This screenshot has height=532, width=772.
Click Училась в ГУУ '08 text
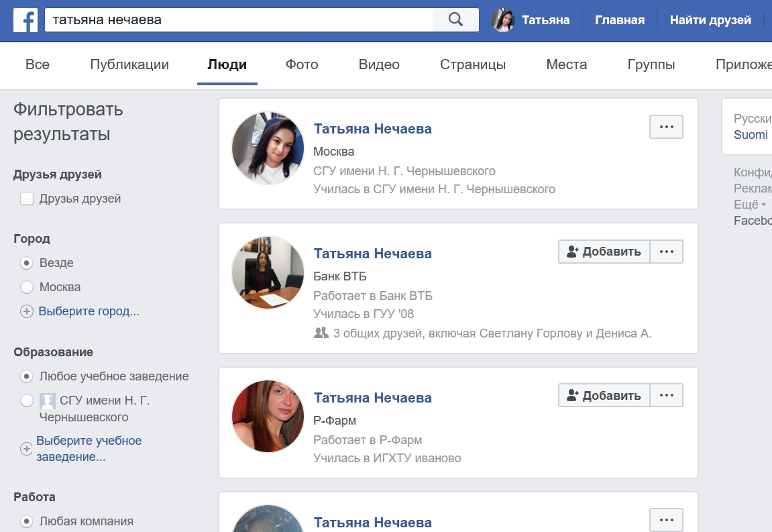(x=364, y=314)
